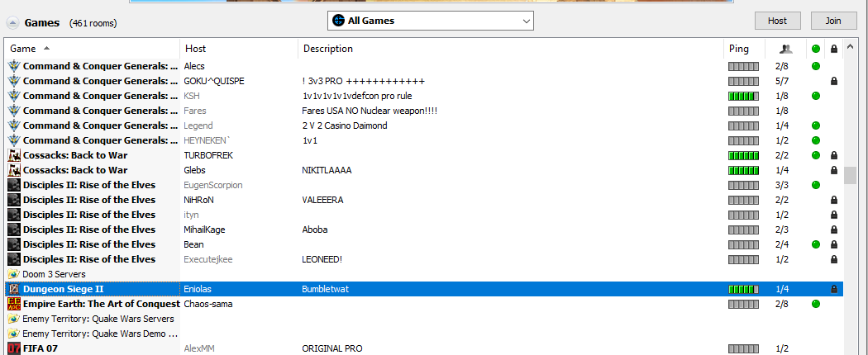Open the All Games filter dropdown
This screenshot has width=868, height=355.
(430, 21)
